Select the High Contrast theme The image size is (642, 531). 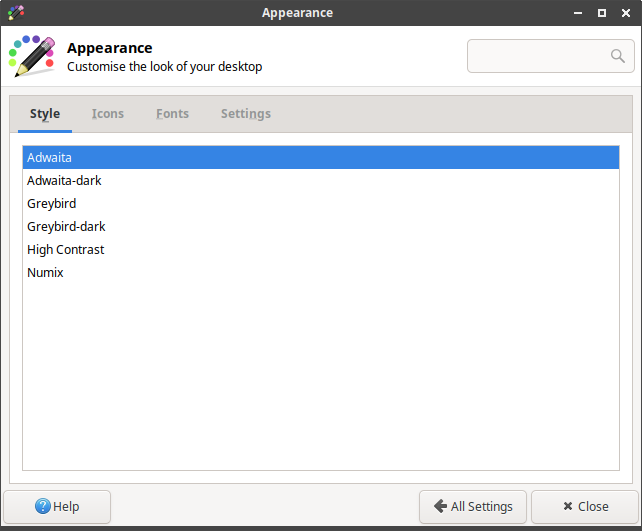321,249
